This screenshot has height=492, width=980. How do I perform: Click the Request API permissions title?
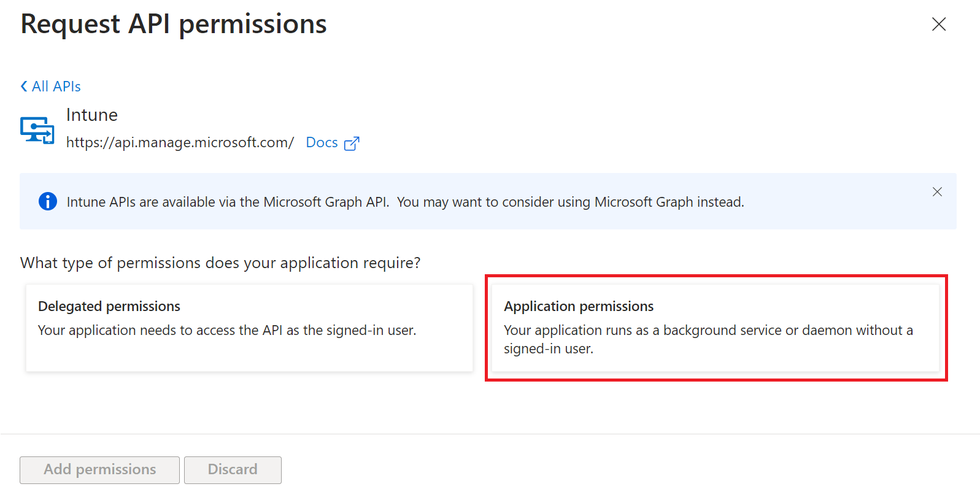pyautogui.click(x=174, y=25)
